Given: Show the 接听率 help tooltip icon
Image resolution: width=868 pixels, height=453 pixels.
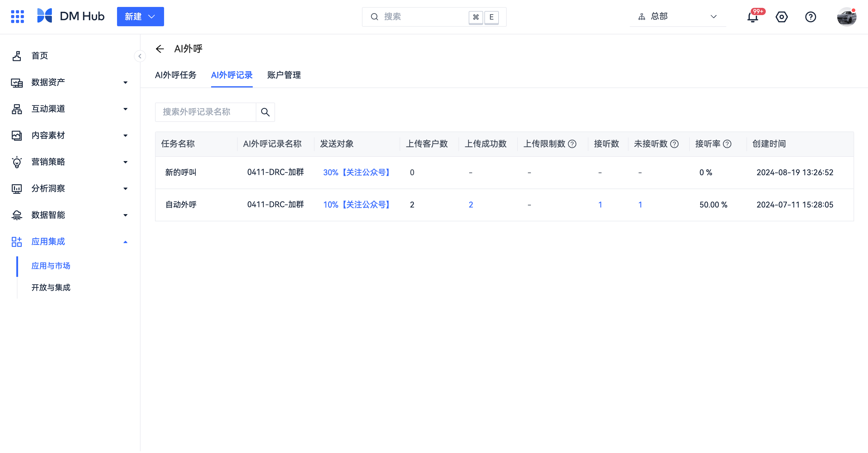Looking at the screenshot, I should [x=727, y=144].
